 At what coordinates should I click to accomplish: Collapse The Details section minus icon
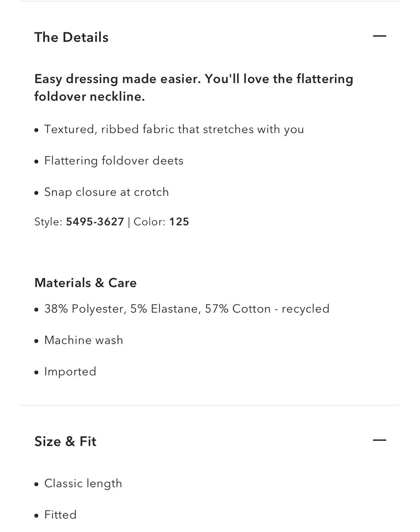379,36
